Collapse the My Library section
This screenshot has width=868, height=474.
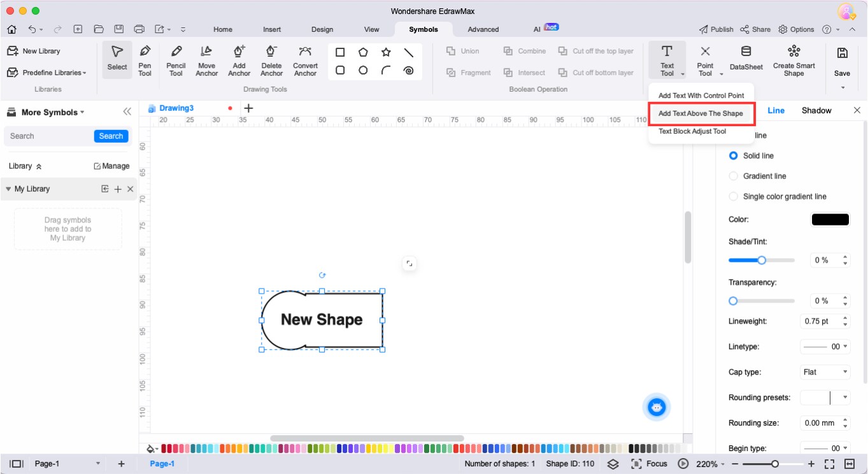click(x=8, y=189)
